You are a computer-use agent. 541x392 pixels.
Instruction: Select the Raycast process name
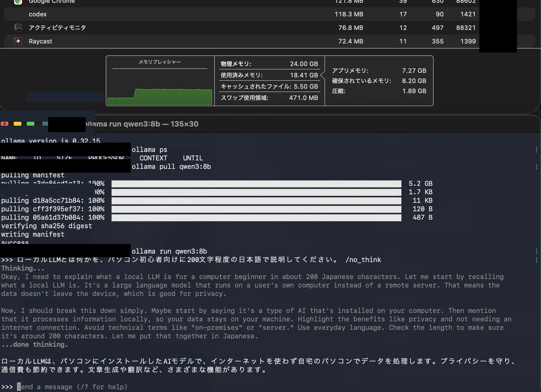click(x=40, y=41)
